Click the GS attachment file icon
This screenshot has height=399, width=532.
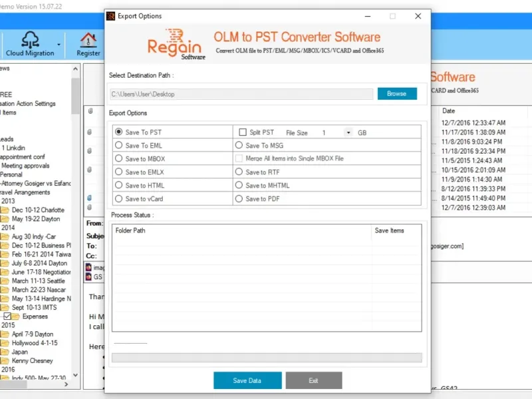pos(88,277)
